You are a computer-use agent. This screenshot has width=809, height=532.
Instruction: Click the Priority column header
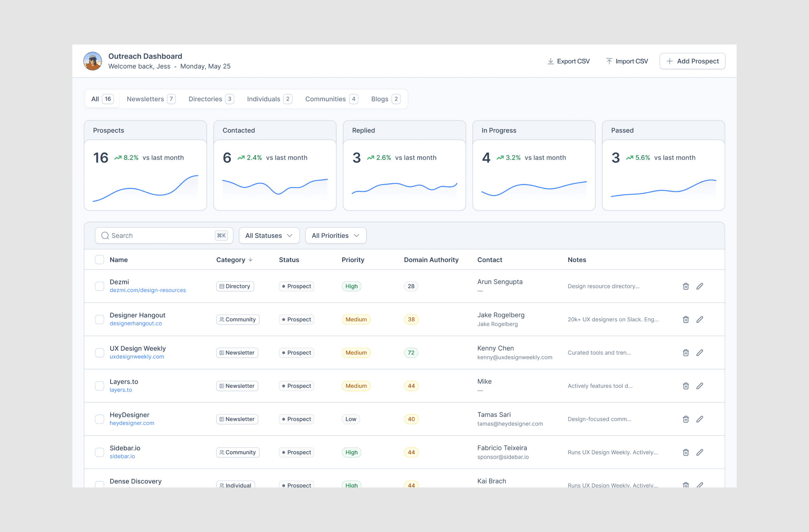(x=353, y=260)
